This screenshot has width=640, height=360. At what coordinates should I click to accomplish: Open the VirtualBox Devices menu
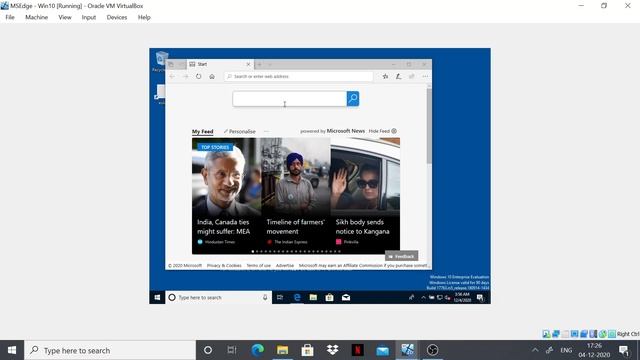pyautogui.click(x=117, y=17)
